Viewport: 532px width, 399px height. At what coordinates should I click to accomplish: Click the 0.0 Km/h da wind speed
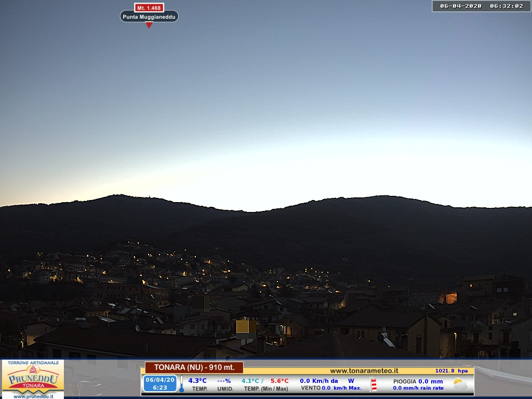pos(319,381)
